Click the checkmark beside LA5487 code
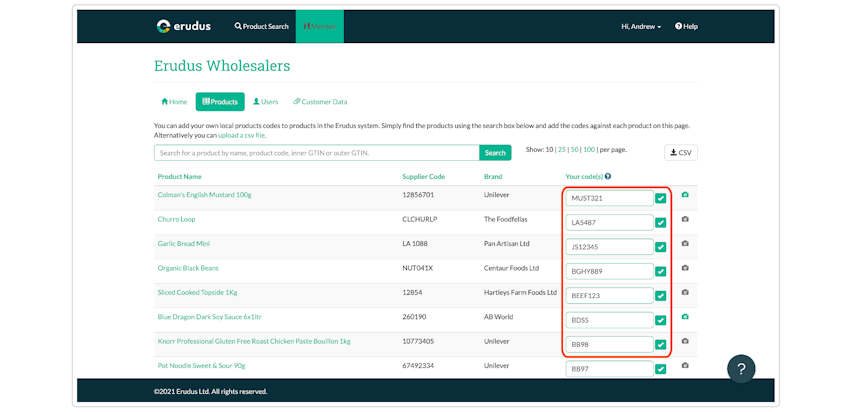The width and height of the screenshot is (858, 412). coord(661,223)
